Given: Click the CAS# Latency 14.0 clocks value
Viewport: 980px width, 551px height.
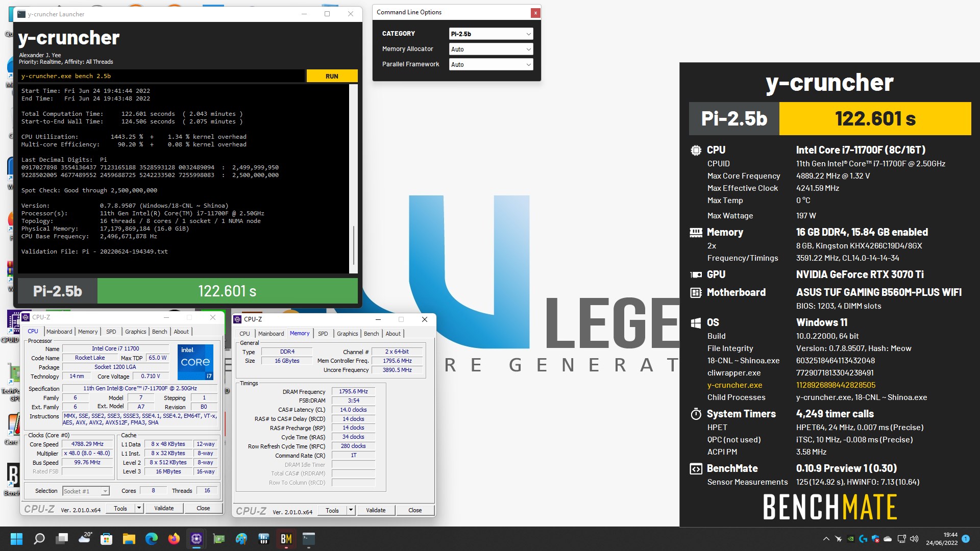Looking at the screenshot, I should [x=353, y=410].
